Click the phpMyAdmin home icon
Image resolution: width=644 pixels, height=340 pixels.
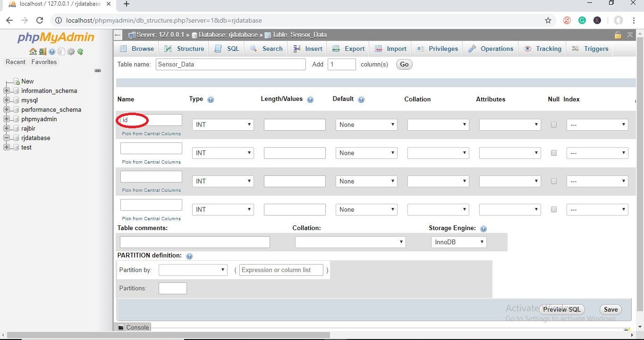pyautogui.click(x=33, y=51)
